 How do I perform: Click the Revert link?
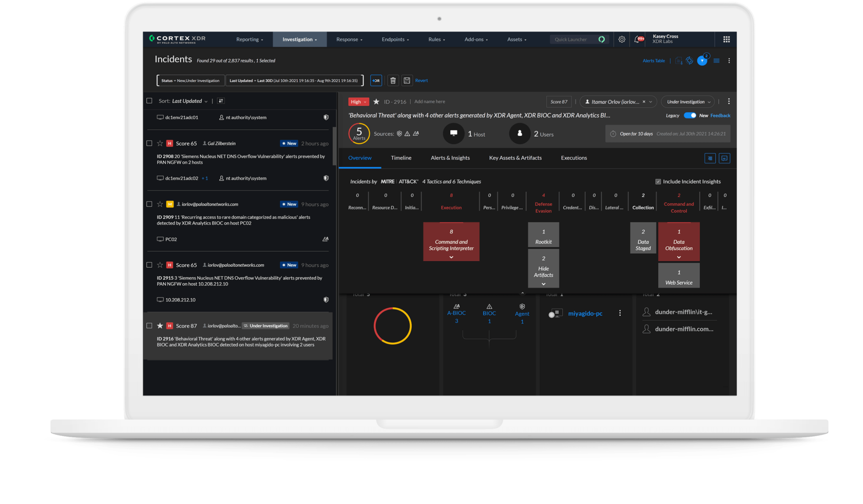point(421,80)
